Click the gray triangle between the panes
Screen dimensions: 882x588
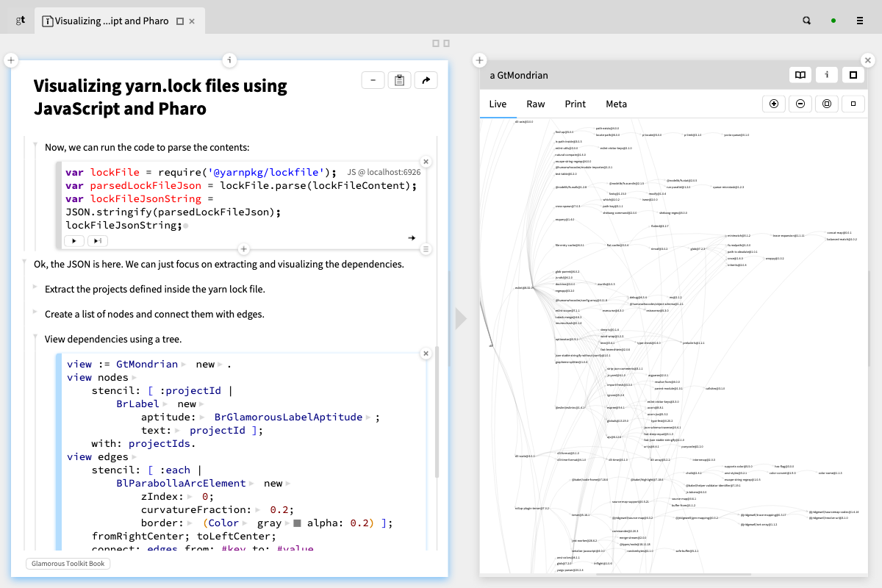click(x=461, y=318)
